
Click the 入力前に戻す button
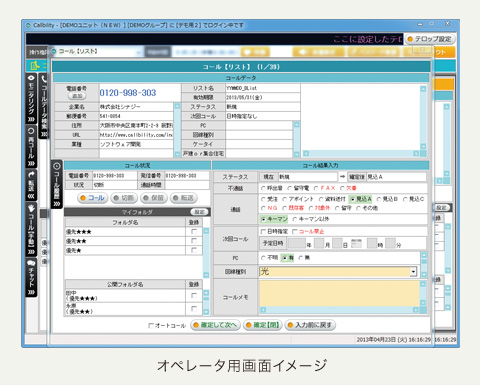coord(310,325)
